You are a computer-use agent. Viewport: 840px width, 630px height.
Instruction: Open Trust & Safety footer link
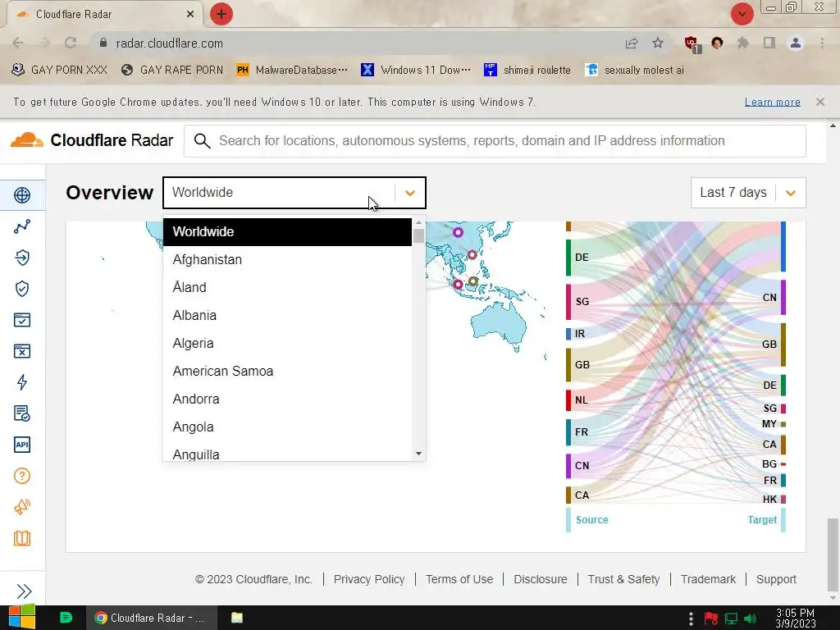coord(623,579)
